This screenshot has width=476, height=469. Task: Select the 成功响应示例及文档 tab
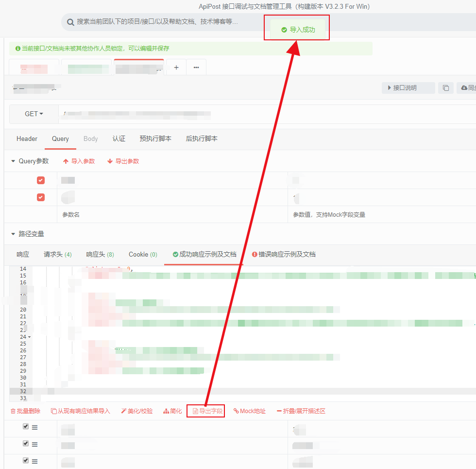coord(204,255)
